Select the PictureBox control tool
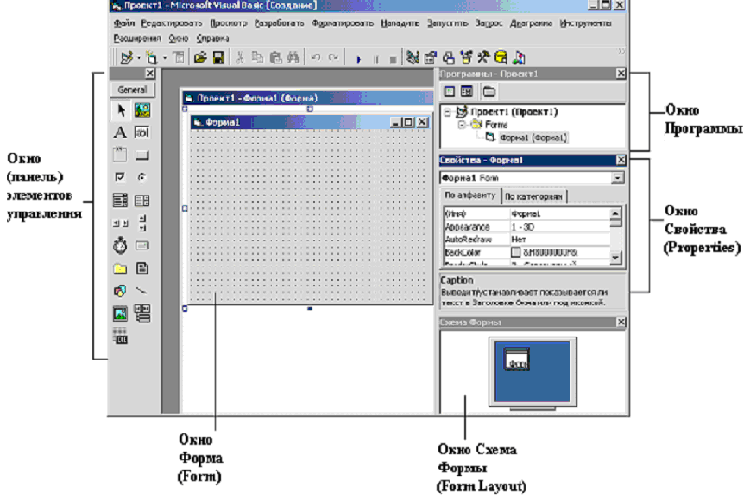Image resolution: width=750 pixels, height=498 pixels. click(x=142, y=110)
